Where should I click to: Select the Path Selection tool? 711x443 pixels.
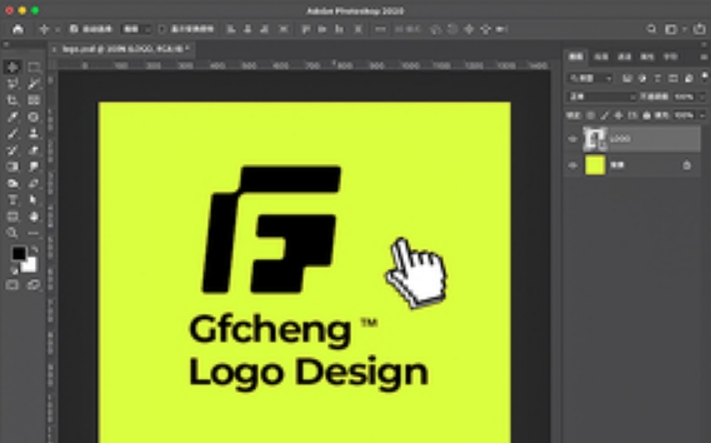[x=34, y=200]
